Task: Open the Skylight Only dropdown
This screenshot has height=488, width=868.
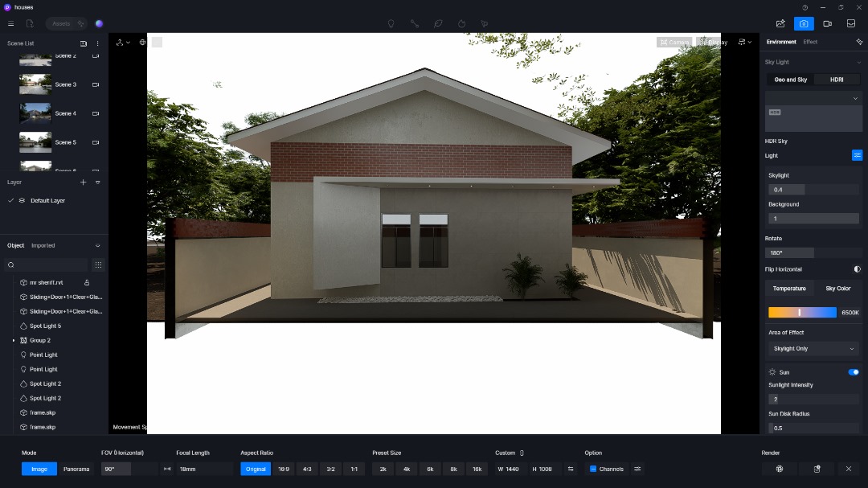Action: [x=813, y=349]
